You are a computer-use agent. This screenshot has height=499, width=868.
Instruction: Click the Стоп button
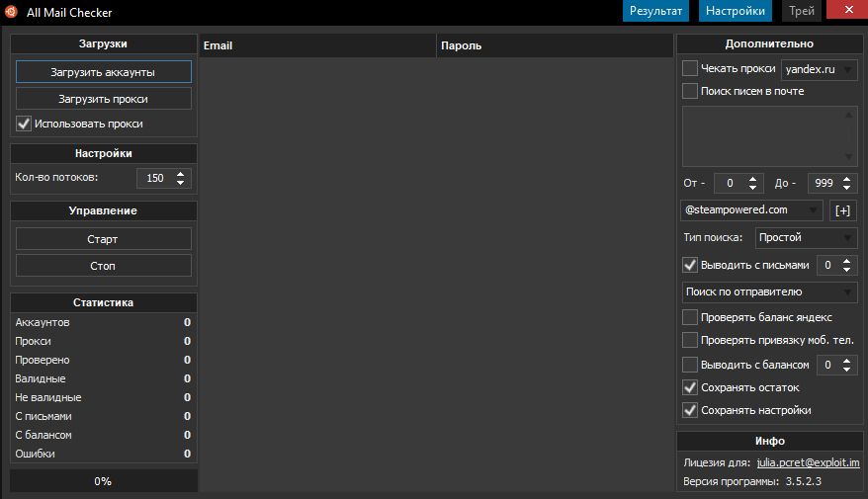104,266
